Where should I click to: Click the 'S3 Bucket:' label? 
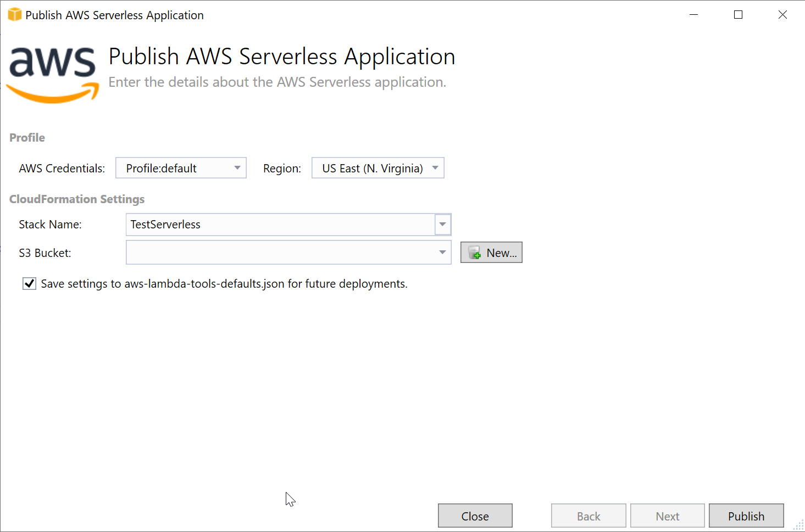[x=45, y=253]
